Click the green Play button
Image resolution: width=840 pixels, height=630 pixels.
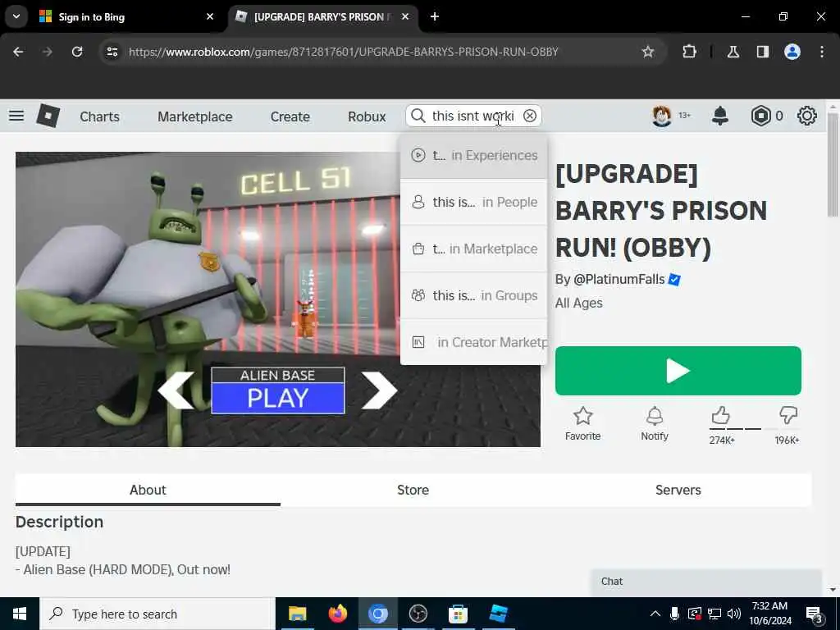point(678,371)
